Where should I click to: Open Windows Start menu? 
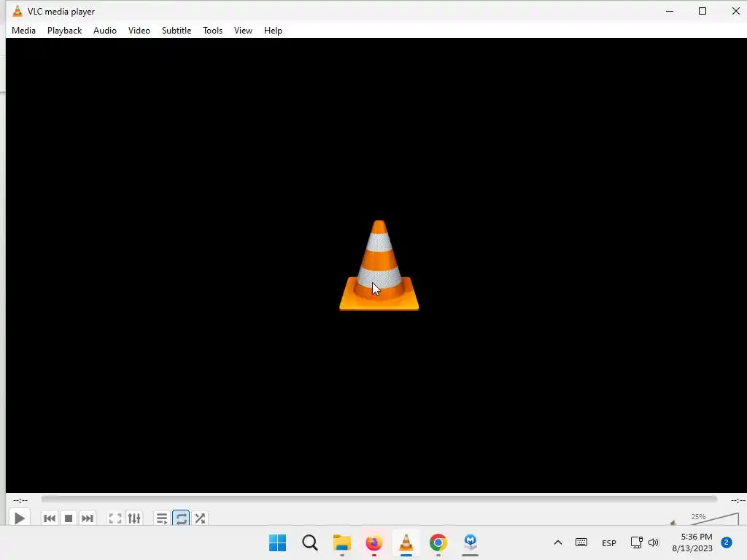pyautogui.click(x=277, y=542)
